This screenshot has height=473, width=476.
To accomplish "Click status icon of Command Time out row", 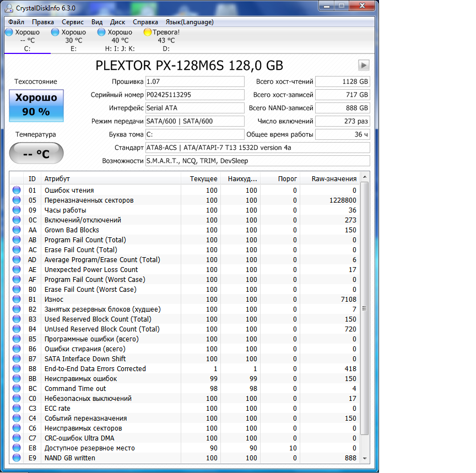I will (17, 388).
